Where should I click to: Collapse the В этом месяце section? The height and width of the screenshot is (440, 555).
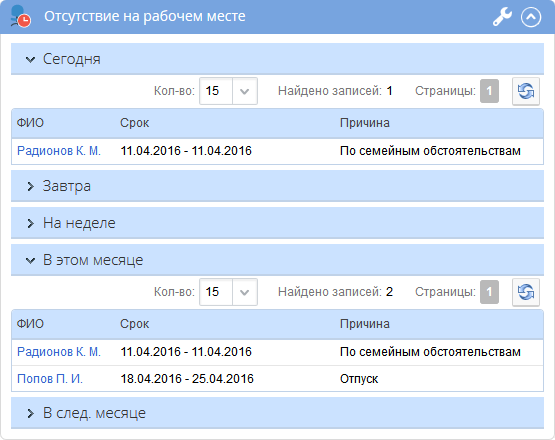coord(278,260)
